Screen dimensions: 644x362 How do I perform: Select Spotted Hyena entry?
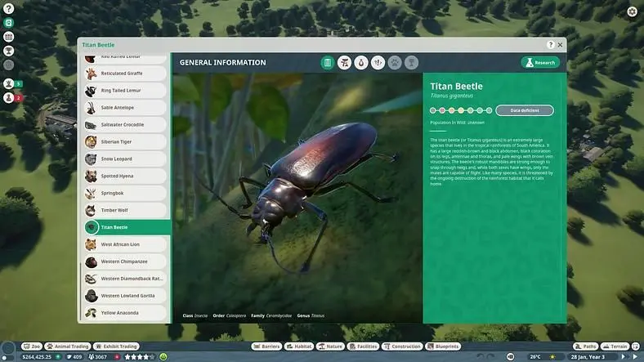(125, 176)
